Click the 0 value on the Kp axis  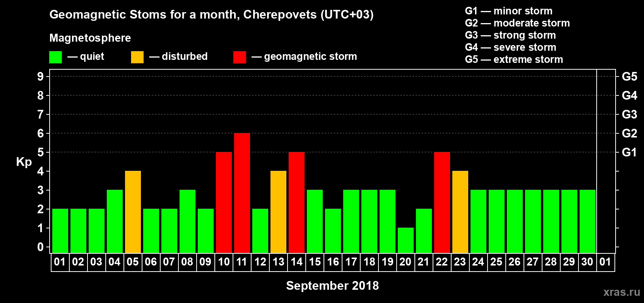[x=41, y=247]
